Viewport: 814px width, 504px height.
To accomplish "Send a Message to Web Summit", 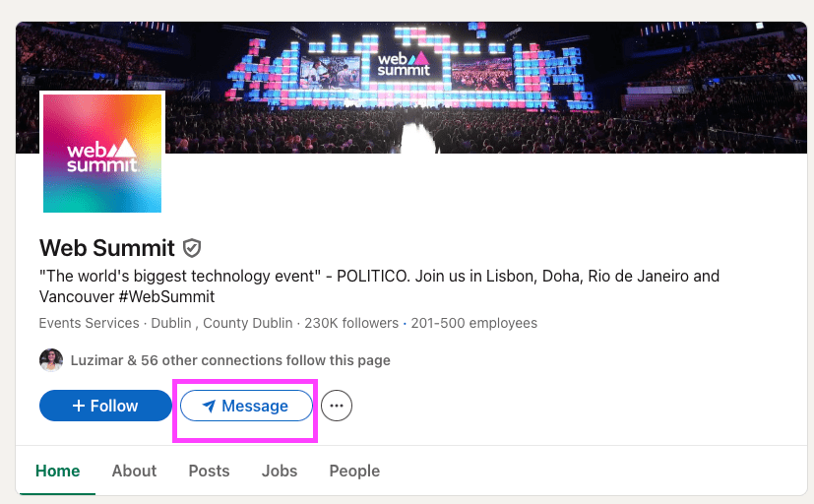I will tap(246, 406).
